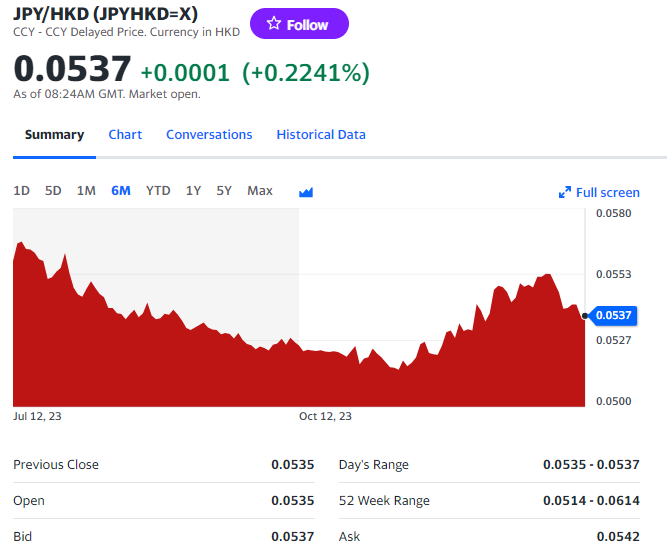Show the Max time range
667x558 pixels.
point(260,191)
